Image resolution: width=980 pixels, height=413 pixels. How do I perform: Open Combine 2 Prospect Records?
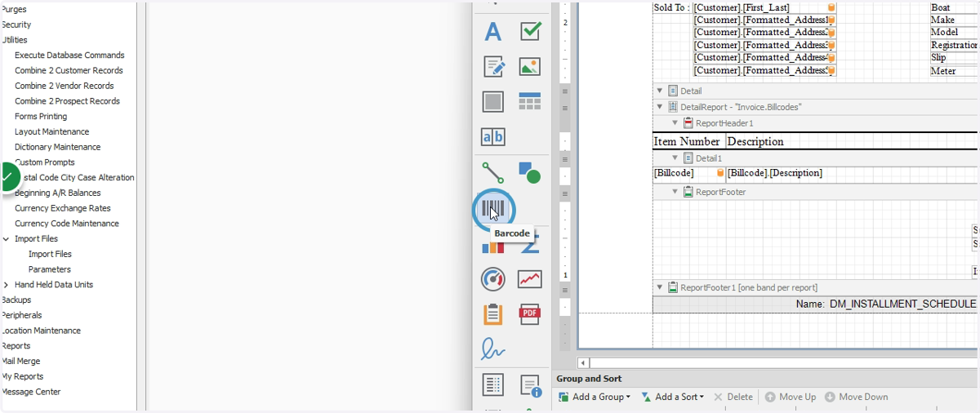[67, 101]
